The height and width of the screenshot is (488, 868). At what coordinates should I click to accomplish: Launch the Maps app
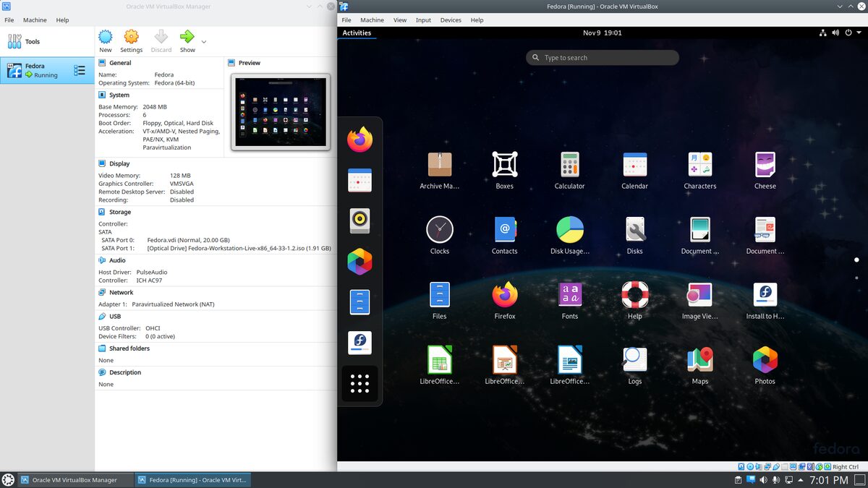(x=700, y=360)
